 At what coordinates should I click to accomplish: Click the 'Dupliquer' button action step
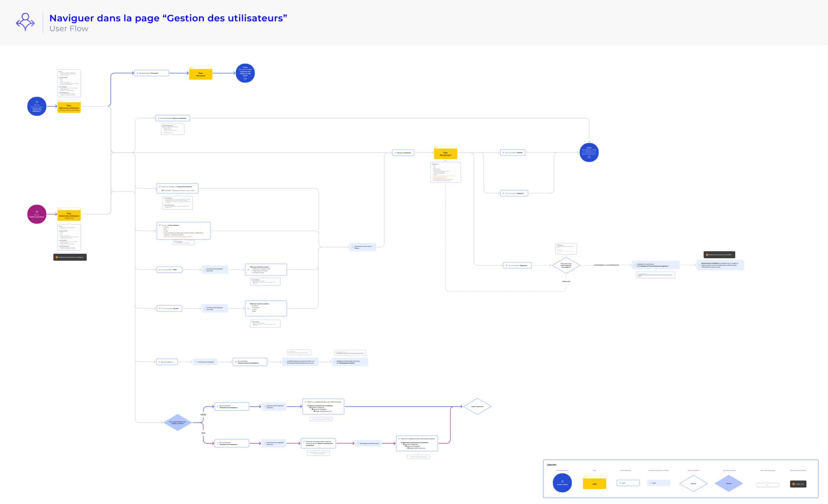[514, 193]
